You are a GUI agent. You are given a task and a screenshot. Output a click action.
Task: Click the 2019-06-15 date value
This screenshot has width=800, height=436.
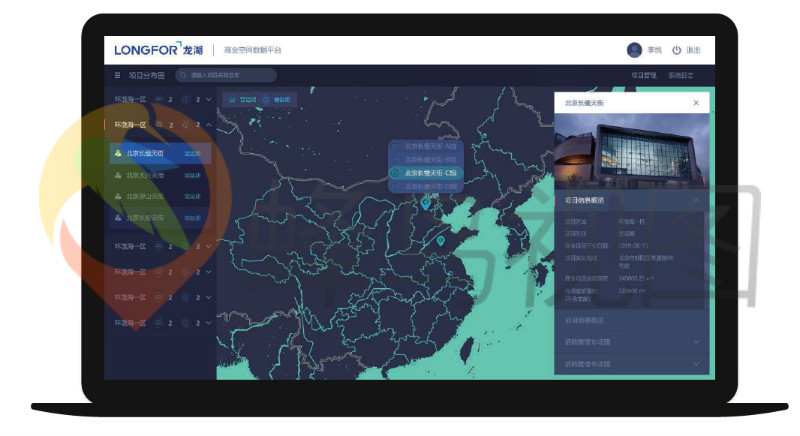tap(633, 245)
